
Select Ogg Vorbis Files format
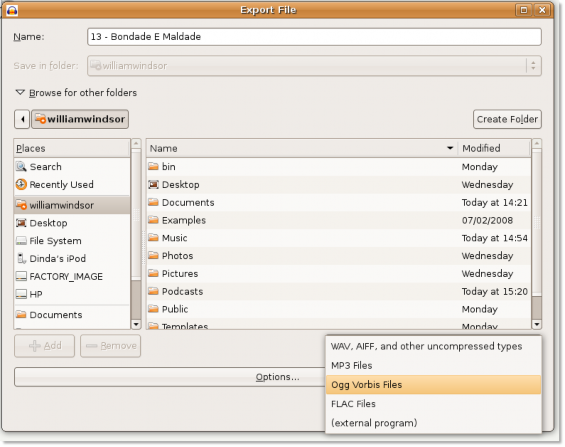(x=433, y=385)
